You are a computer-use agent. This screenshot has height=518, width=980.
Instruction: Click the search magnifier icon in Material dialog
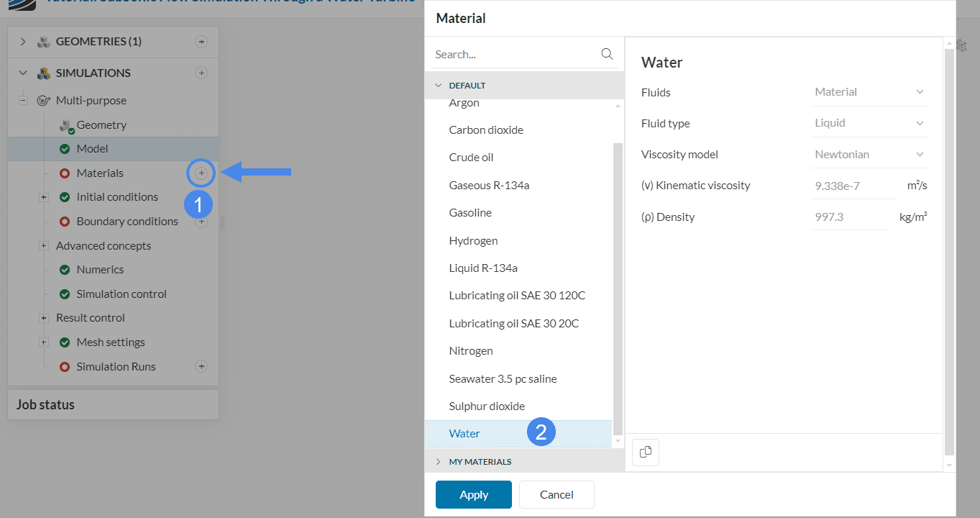[607, 54]
